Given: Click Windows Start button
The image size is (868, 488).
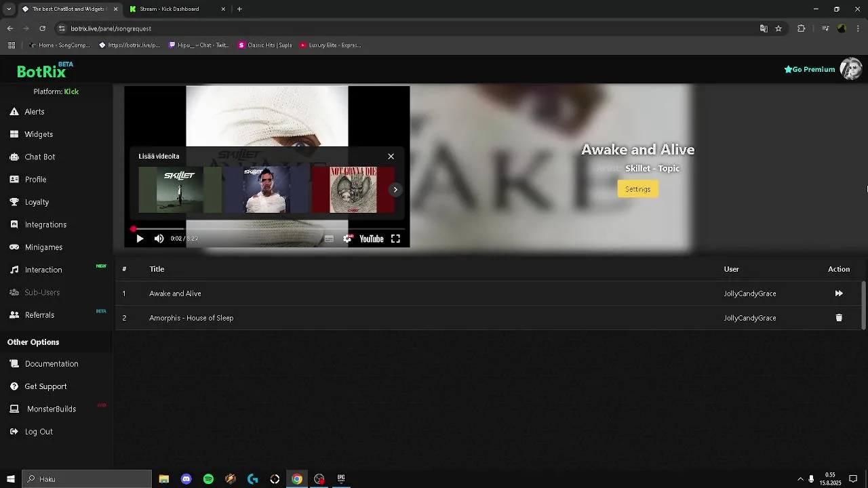Looking at the screenshot, I should [x=11, y=479].
